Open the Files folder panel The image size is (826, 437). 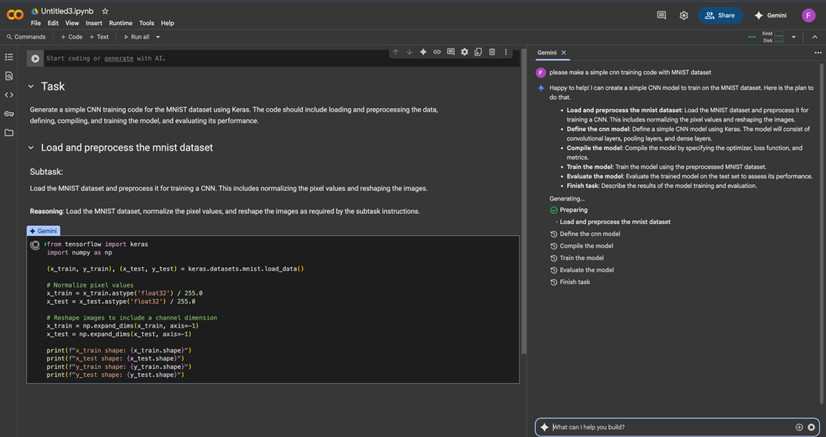tap(9, 133)
